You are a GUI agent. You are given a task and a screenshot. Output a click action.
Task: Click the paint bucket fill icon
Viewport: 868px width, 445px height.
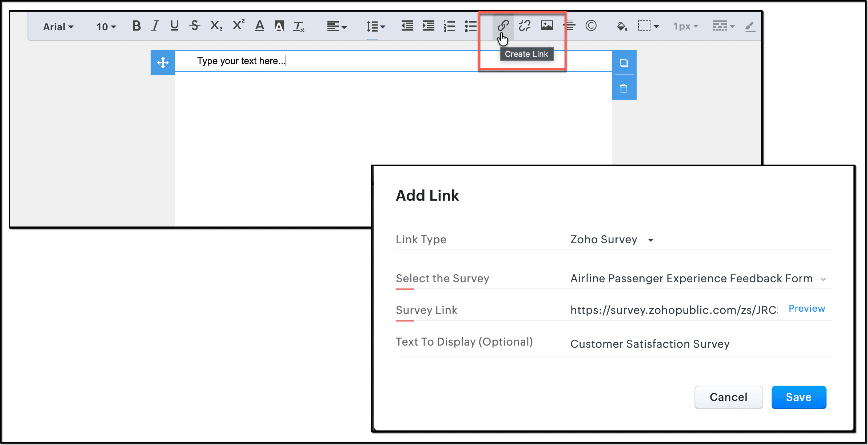622,26
